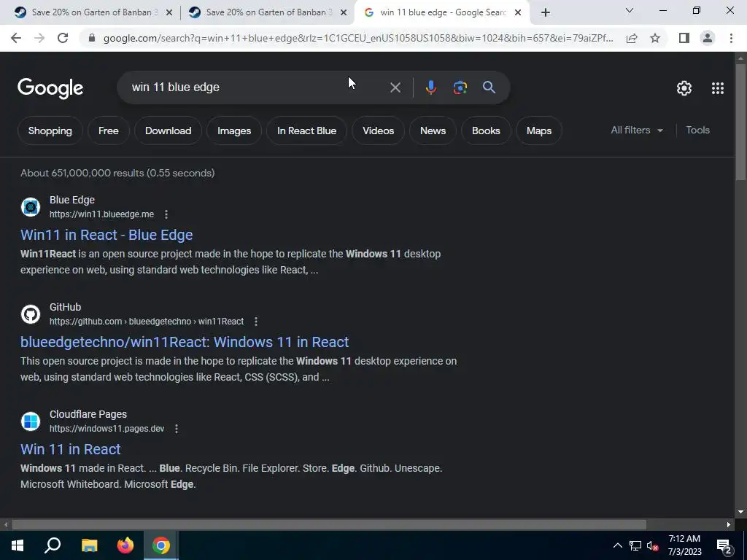Viewport: 747px width, 560px height.
Task: Click the vertical scrollbar thumb
Action: (740, 122)
